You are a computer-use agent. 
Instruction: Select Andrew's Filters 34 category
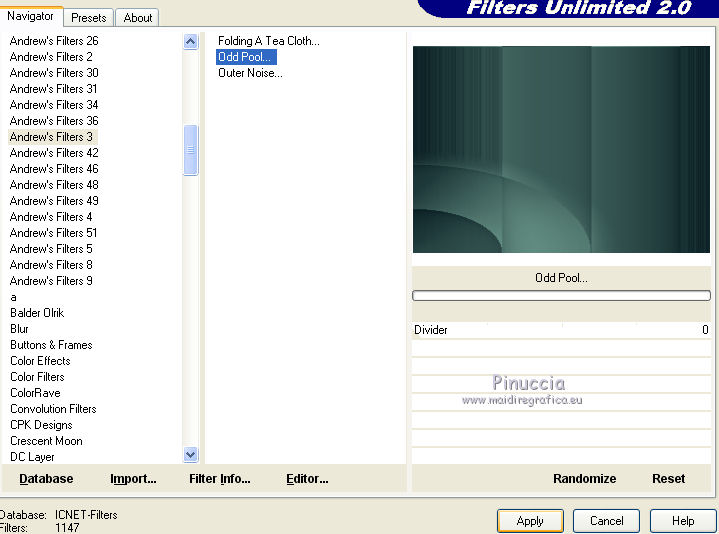pos(54,105)
